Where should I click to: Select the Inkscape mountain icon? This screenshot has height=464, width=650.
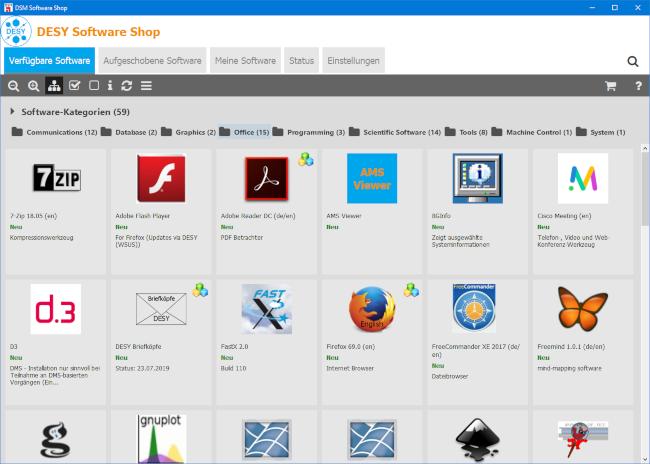(478, 440)
